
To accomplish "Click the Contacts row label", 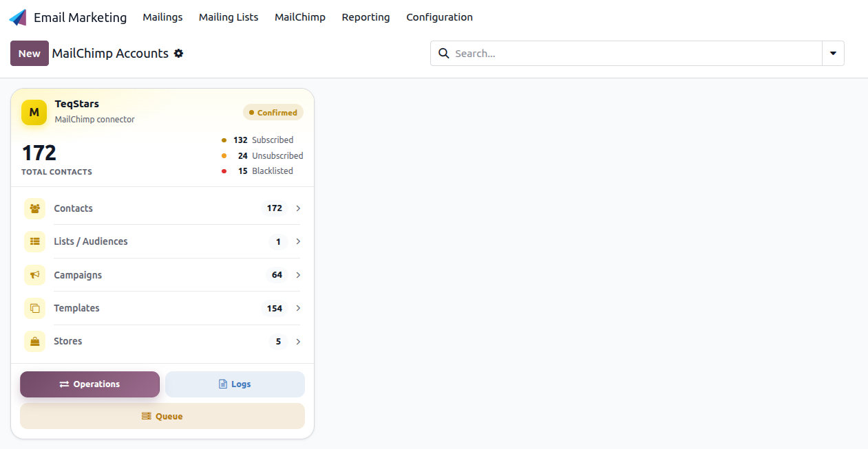I will [x=73, y=208].
